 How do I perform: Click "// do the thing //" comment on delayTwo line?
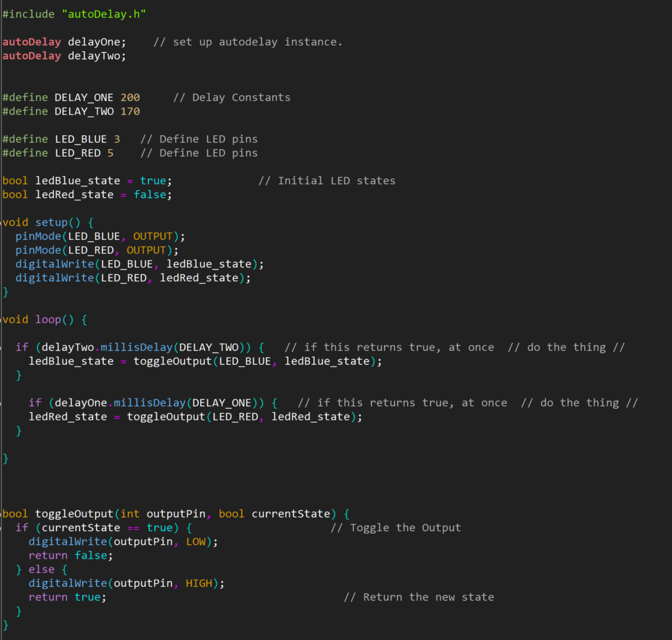click(566, 348)
